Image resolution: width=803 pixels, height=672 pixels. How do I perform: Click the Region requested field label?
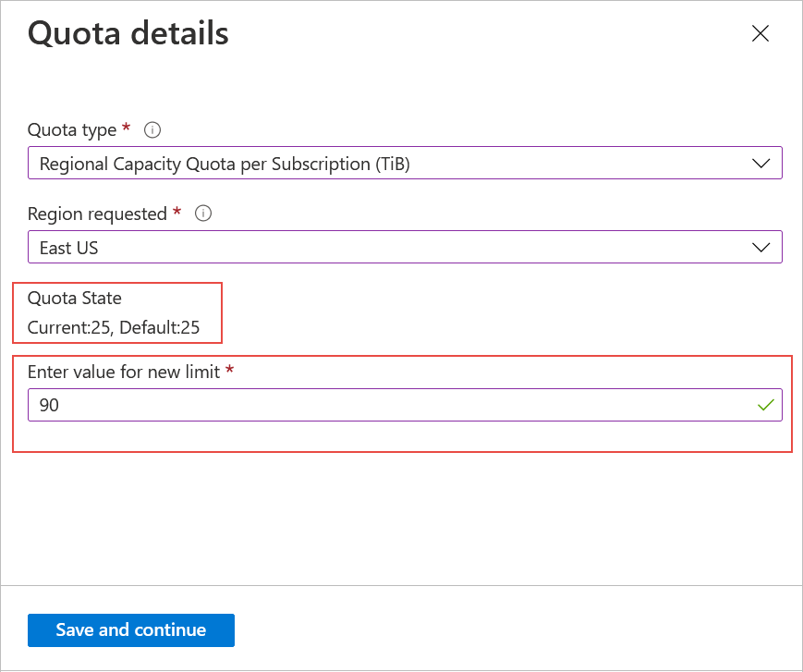(97, 214)
